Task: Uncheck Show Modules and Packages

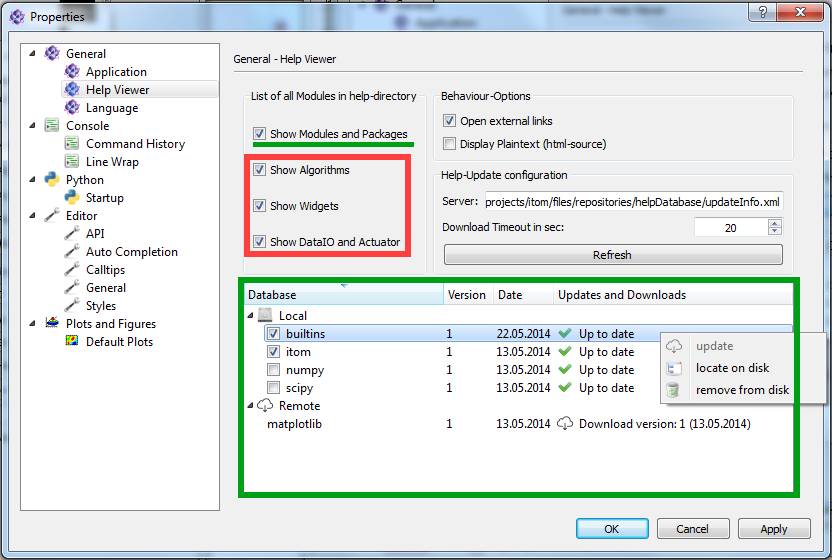Action: [260, 134]
